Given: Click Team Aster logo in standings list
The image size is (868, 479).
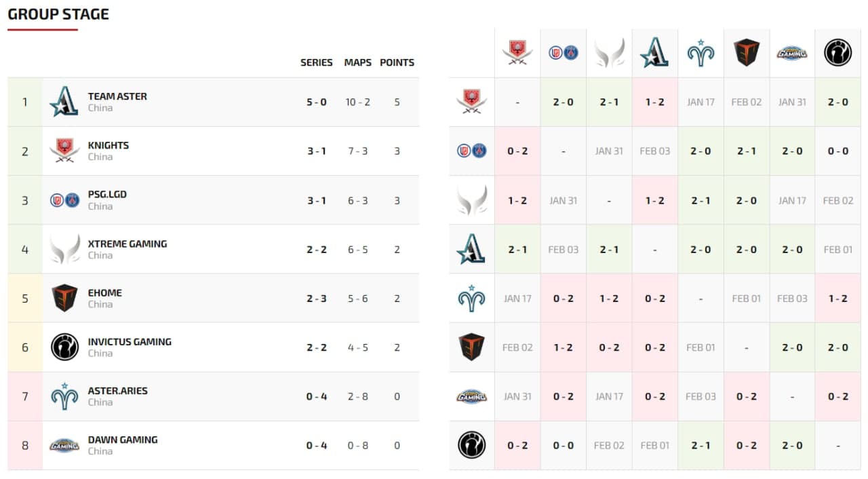Looking at the screenshot, I should click(64, 102).
